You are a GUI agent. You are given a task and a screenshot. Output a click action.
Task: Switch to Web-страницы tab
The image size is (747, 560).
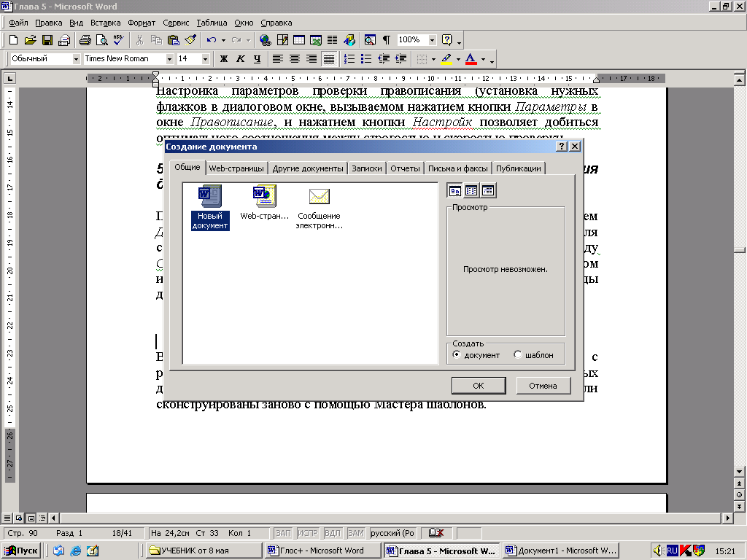click(x=236, y=168)
